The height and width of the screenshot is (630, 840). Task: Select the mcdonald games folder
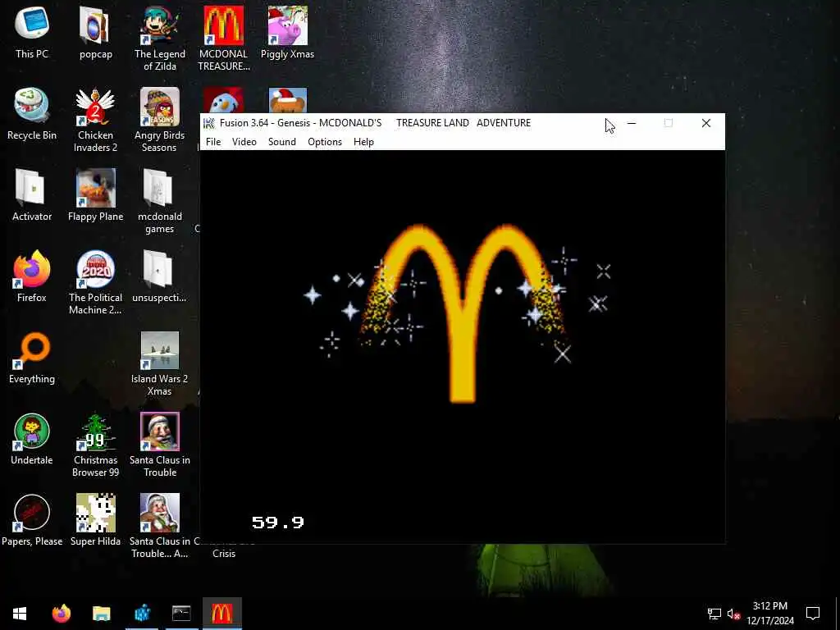coord(160,202)
